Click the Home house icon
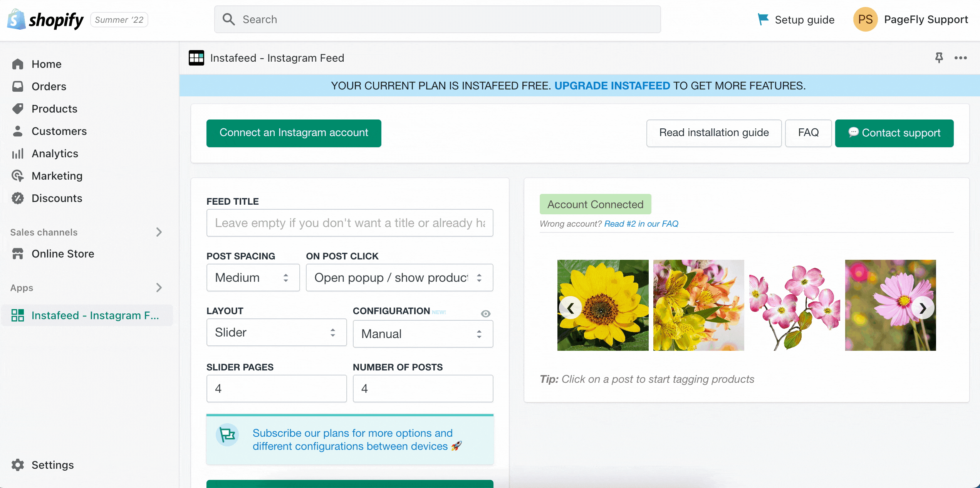This screenshot has height=488, width=980. 18,64
